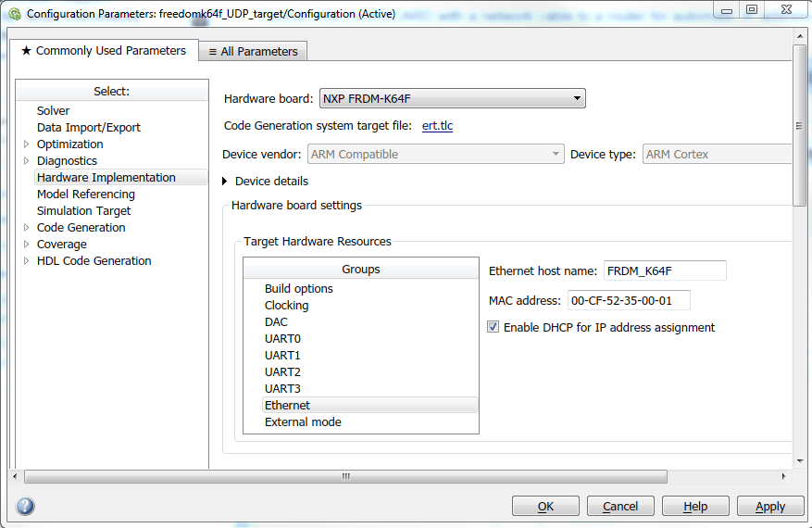The image size is (812, 528).
Task: Expand the Code Generation tree node
Action: (x=27, y=227)
